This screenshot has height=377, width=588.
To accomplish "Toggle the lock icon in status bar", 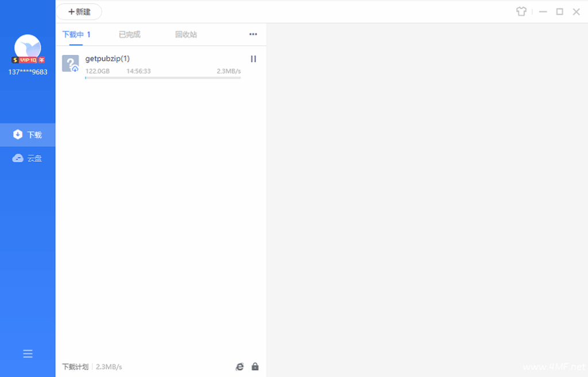I will point(255,367).
